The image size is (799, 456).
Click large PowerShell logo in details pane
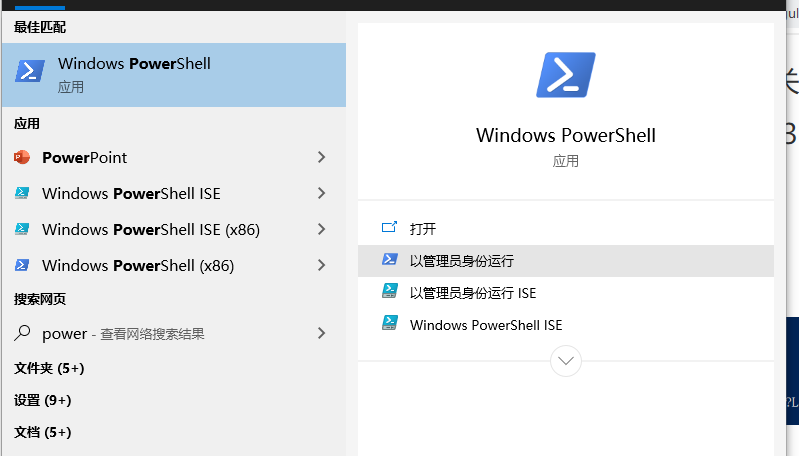point(566,75)
